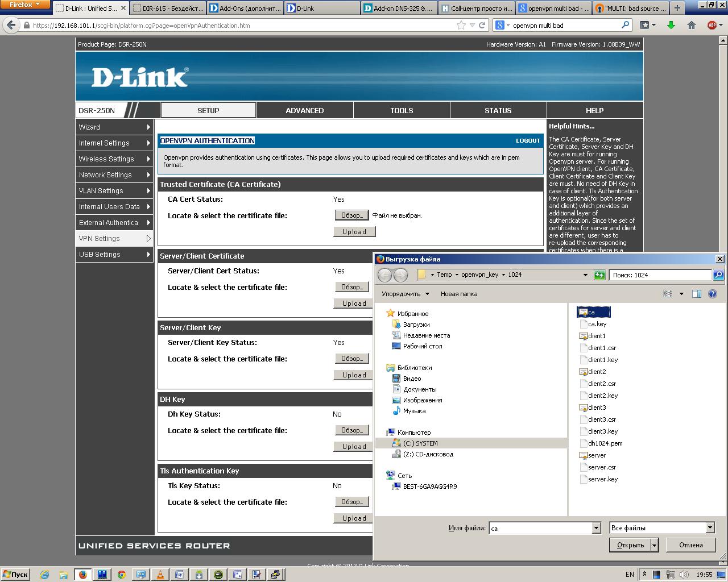The image size is (728, 582).
Task: Select the client2.key file
Action: 599,396
